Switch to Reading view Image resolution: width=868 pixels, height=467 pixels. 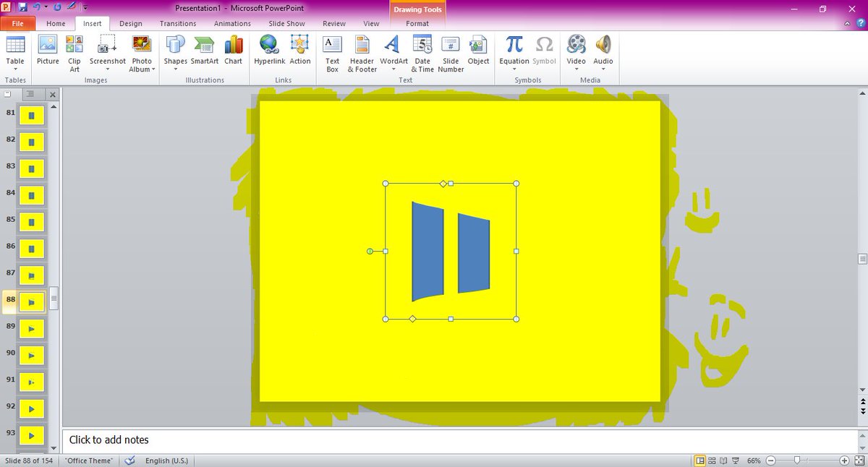point(723,460)
